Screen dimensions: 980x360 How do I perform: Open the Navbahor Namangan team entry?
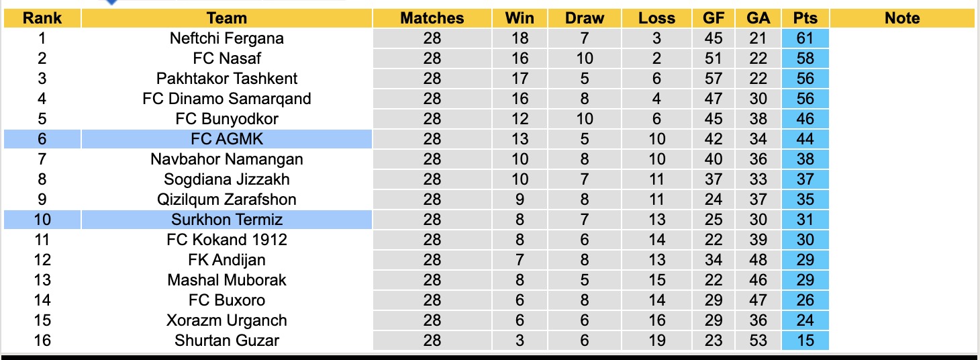[x=227, y=159]
